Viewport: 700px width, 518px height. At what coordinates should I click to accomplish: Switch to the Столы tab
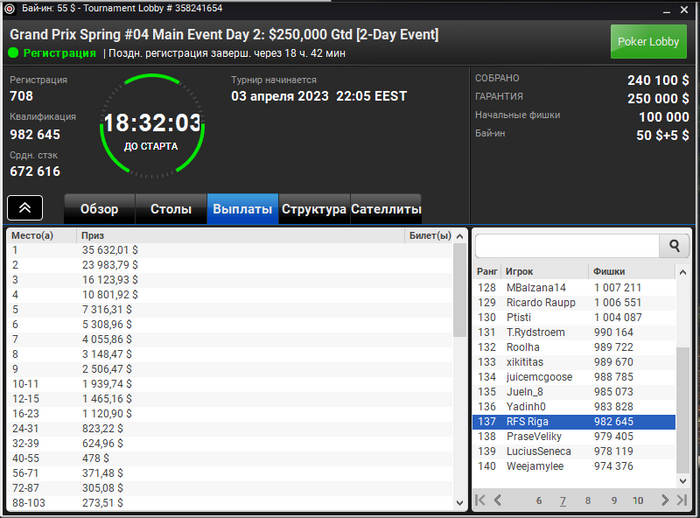point(171,209)
